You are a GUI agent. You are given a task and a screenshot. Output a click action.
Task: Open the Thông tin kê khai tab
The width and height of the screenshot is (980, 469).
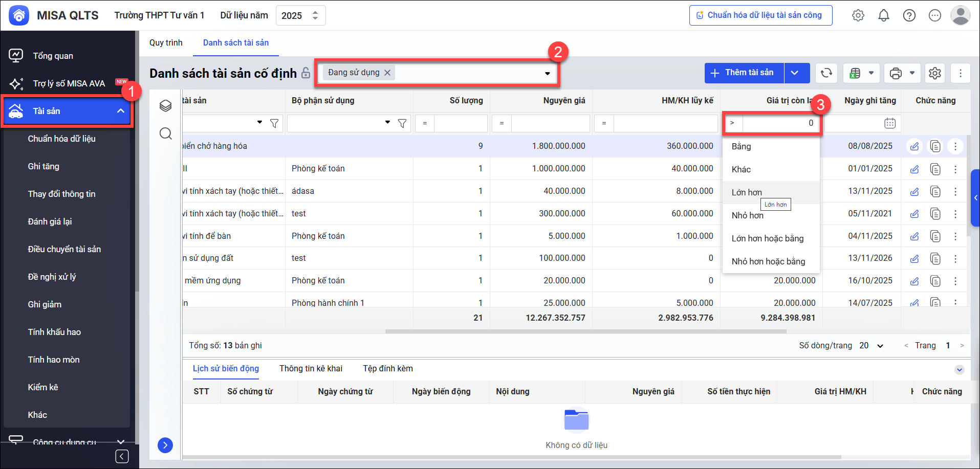[x=311, y=368]
